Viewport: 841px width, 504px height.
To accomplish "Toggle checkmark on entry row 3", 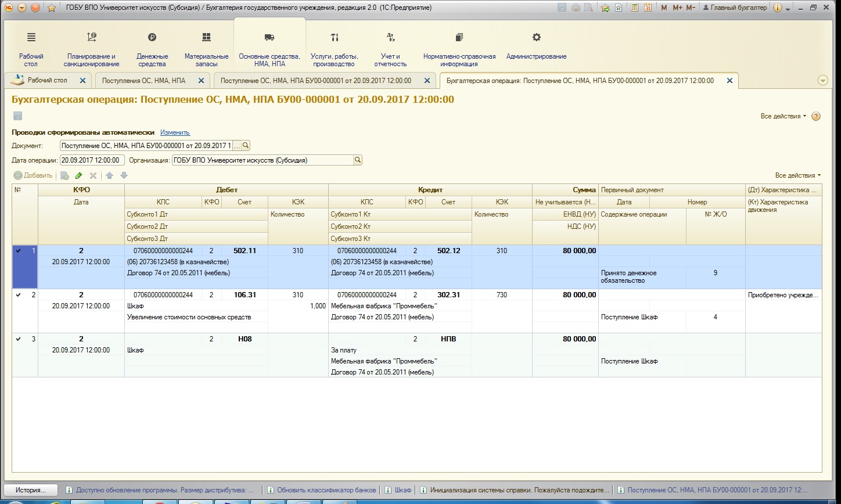I will point(18,339).
